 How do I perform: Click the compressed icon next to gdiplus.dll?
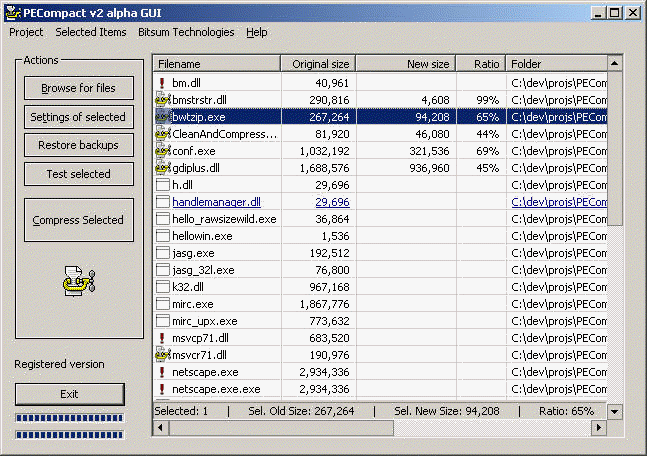pyautogui.click(x=163, y=168)
